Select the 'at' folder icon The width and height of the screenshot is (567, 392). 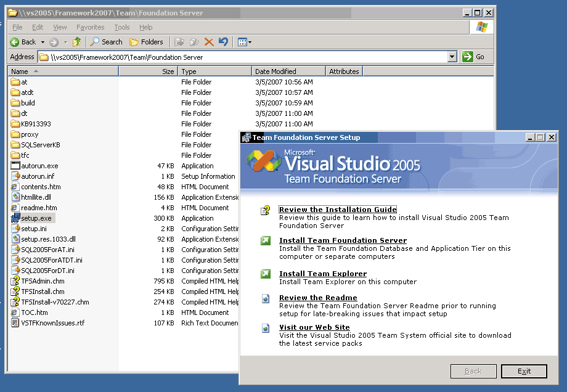point(15,82)
